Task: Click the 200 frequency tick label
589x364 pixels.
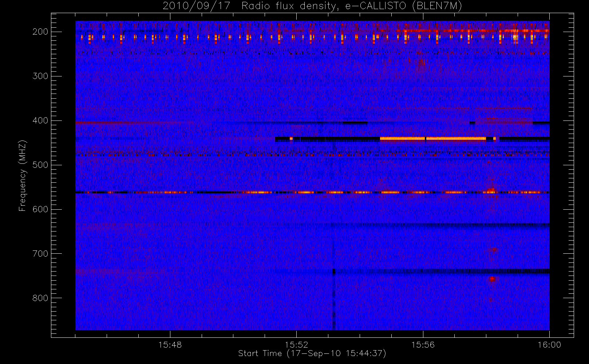Action: [40, 32]
